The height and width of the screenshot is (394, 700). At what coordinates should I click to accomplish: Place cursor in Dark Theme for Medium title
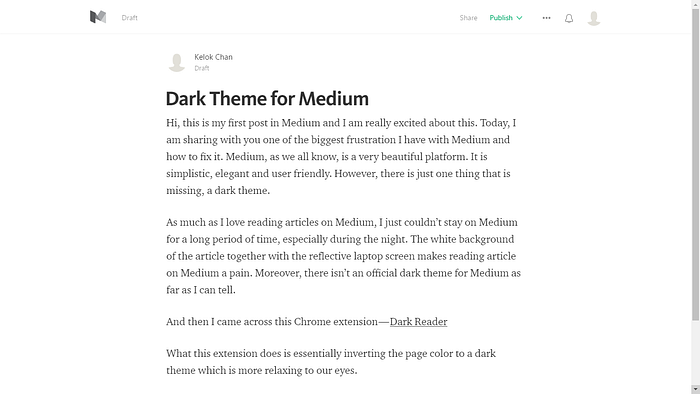[267, 99]
